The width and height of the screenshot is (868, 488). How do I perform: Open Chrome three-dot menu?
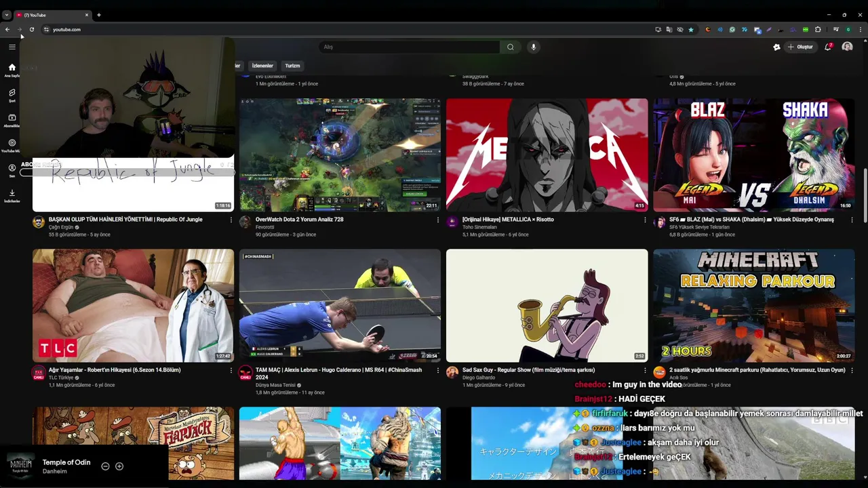(861, 29)
